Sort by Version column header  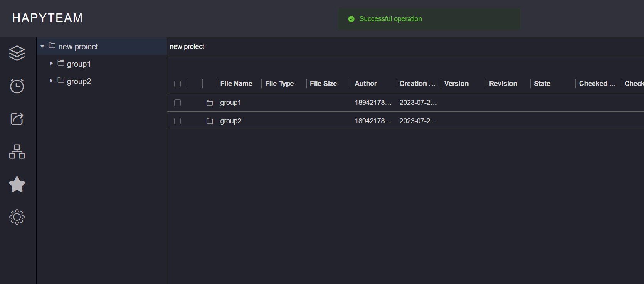tap(456, 84)
